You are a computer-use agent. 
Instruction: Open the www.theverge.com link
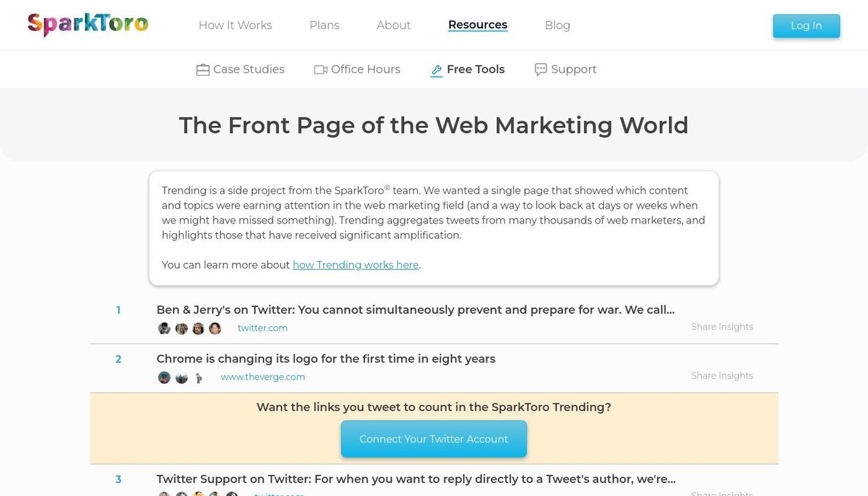click(262, 377)
